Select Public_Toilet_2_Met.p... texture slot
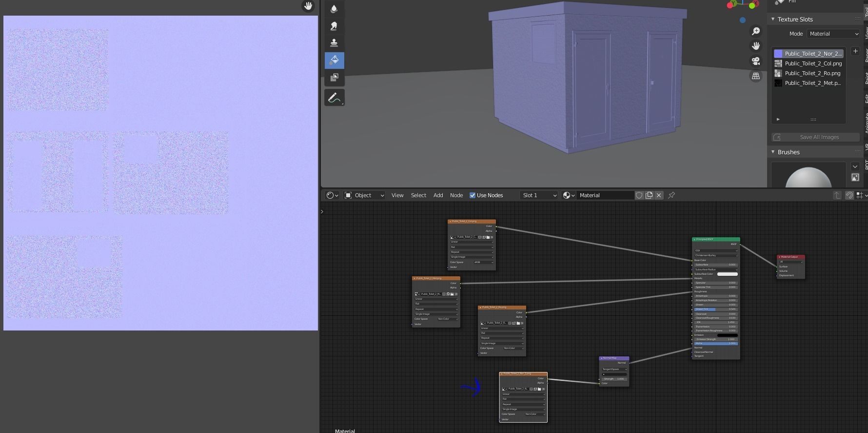 (809, 83)
